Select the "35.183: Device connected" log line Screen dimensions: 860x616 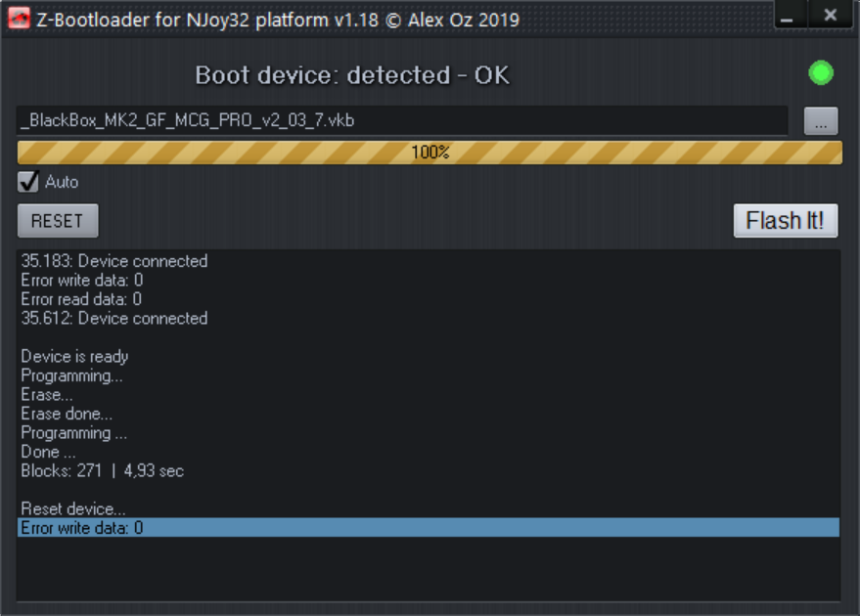click(x=114, y=261)
